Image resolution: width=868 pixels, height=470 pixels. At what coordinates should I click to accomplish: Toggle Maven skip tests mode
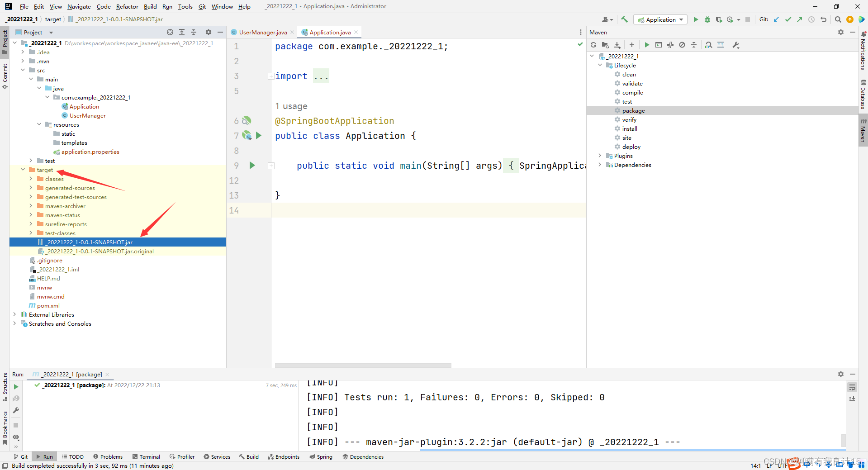click(x=682, y=45)
